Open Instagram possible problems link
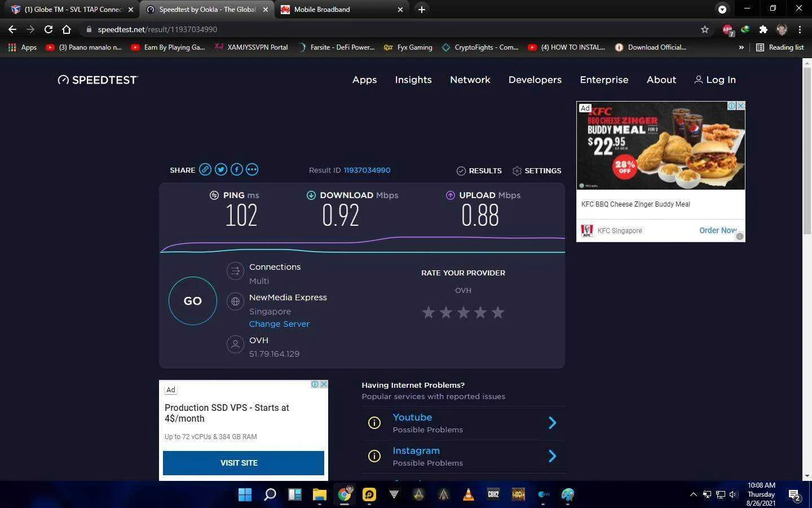This screenshot has height=508, width=812. (x=416, y=450)
